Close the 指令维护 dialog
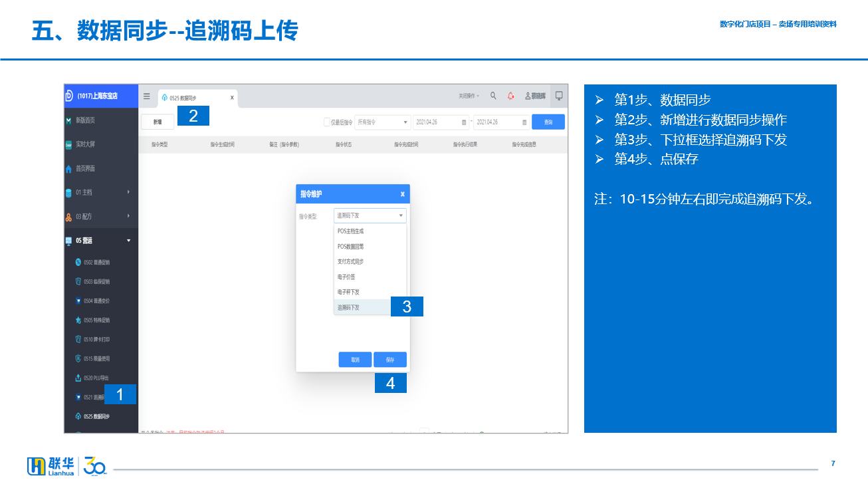The height and width of the screenshot is (488, 868). pyautogui.click(x=402, y=194)
